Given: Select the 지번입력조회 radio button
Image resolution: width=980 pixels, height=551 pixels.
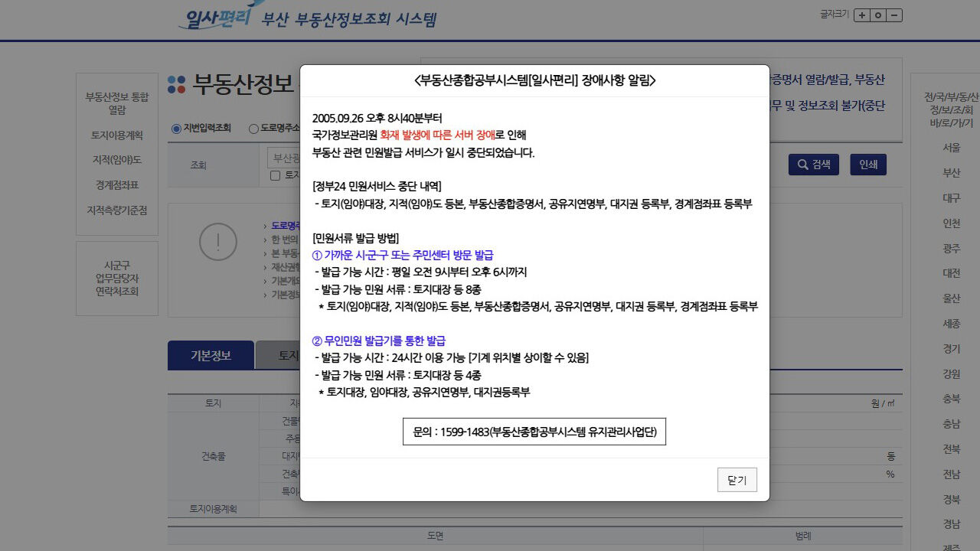Looking at the screenshot, I should (x=176, y=129).
